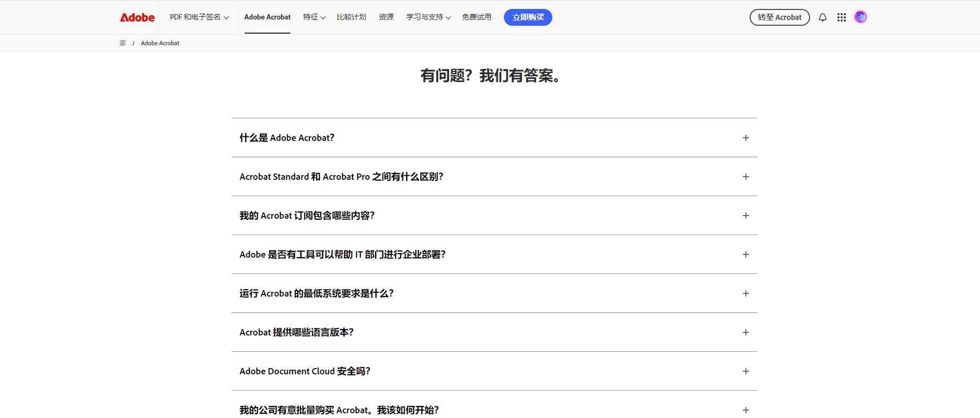Open the 特征 dropdown menu

pyautogui.click(x=314, y=17)
